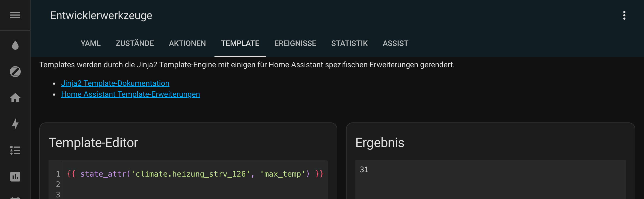Switch to the EREIGNISSE tab
Screen dimensions: 644x199
[295, 43]
